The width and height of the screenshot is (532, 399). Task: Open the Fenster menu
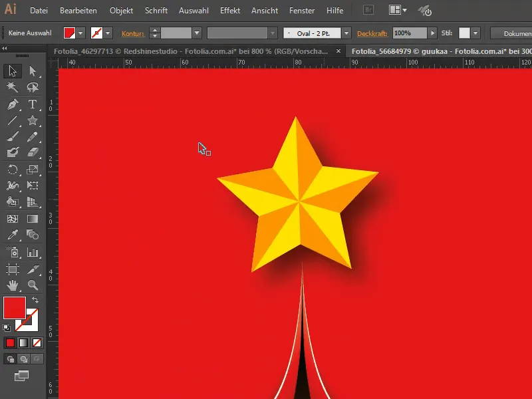click(x=302, y=10)
